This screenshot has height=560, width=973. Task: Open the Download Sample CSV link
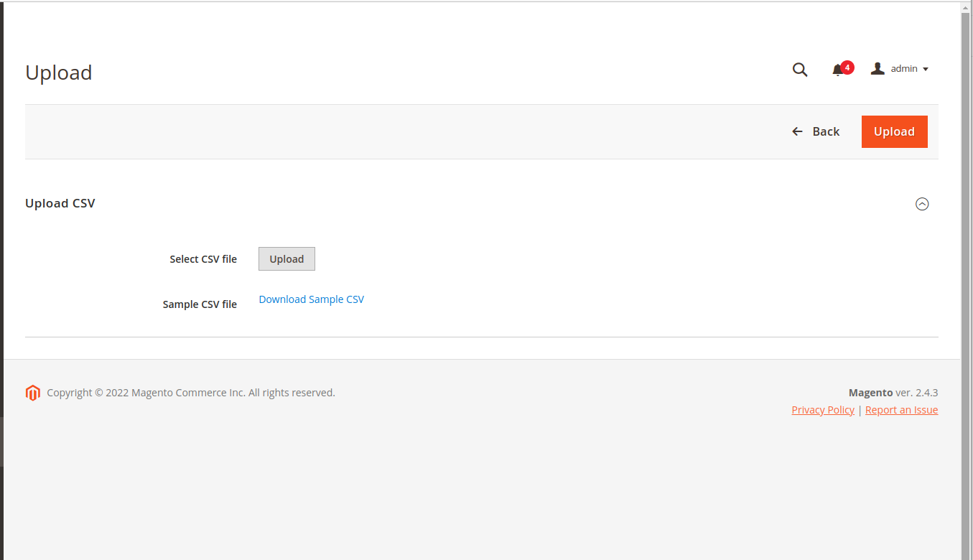pyautogui.click(x=311, y=299)
